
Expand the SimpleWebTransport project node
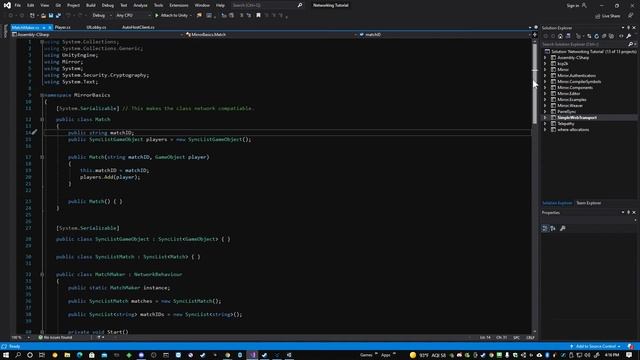545,118
